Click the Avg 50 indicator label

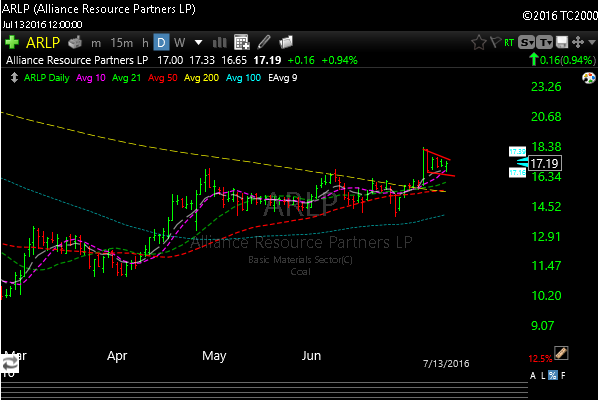pyautogui.click(x=162, y=78)
